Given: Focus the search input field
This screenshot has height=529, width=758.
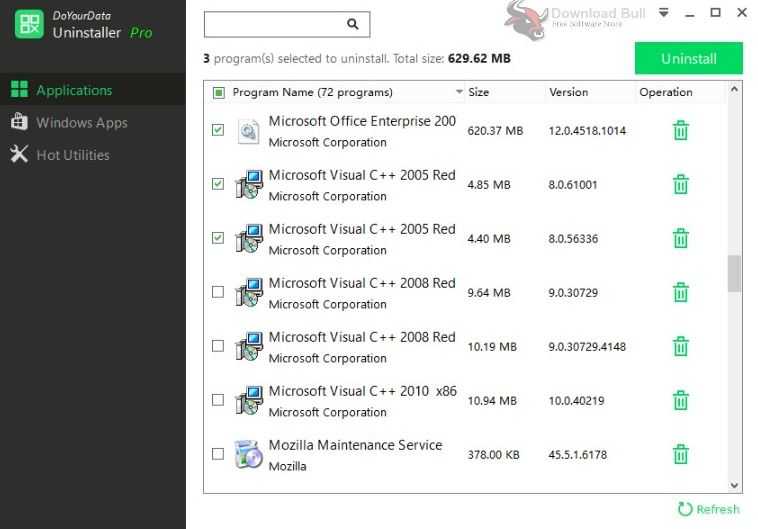Looking at the screenshot, I should [x=287, y=24].
